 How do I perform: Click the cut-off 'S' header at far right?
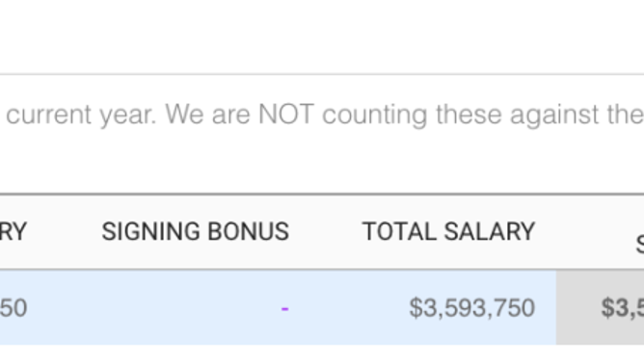[640, 246]
